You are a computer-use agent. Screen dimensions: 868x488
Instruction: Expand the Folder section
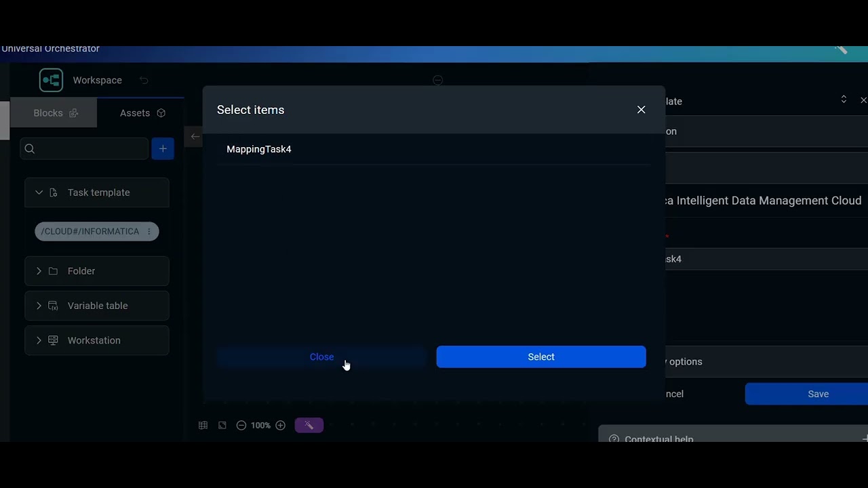pos(39,271)
